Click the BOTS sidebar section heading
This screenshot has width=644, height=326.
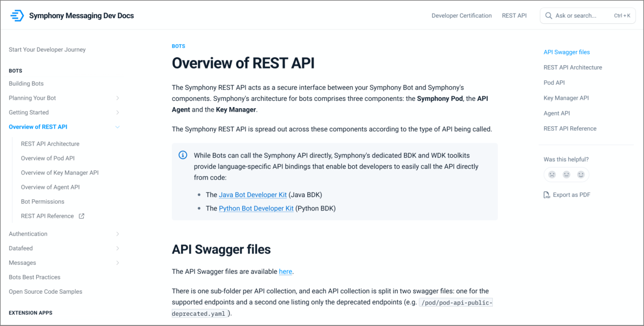(15, 71)
